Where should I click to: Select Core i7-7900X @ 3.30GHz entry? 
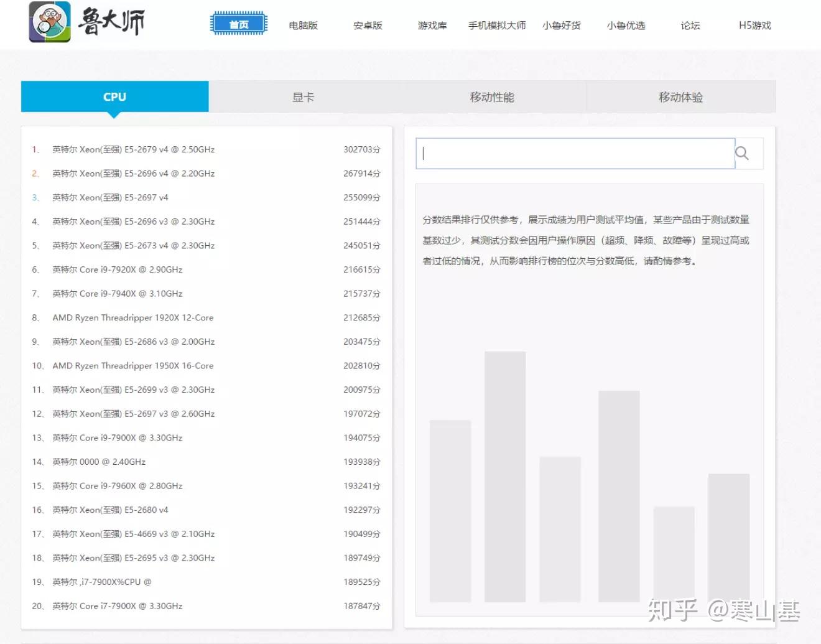(206, 606)
